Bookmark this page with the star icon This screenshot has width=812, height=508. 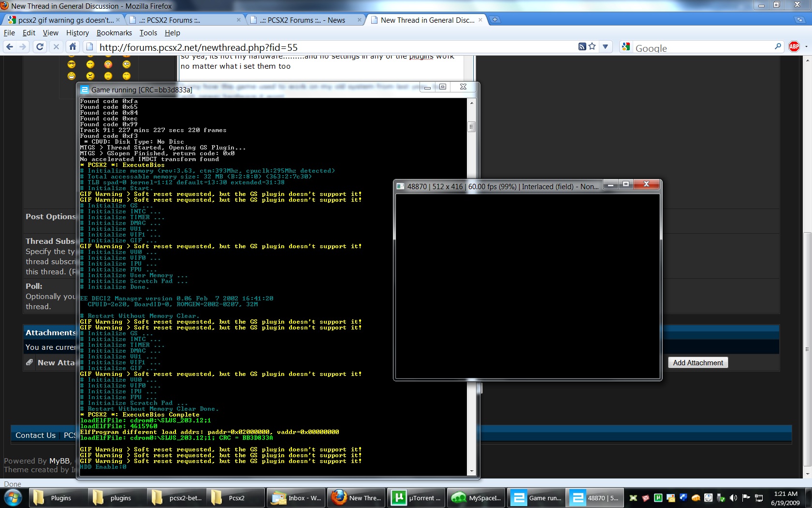(x=592, y=46)
